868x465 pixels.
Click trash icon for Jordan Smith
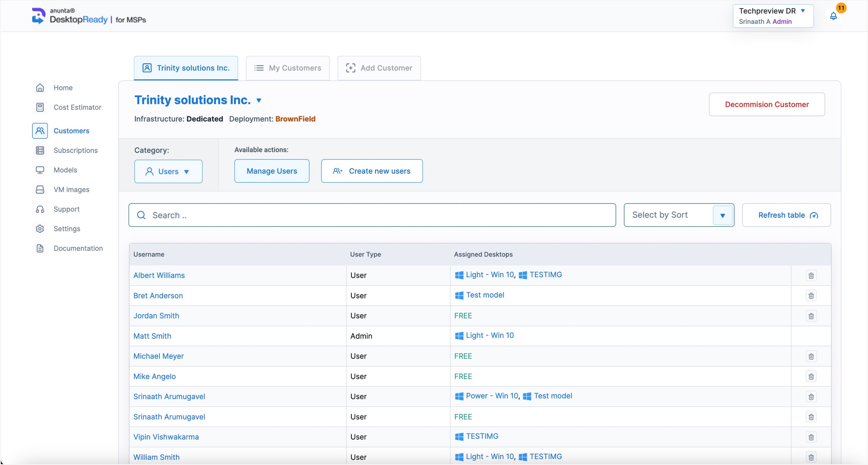click(811, 316)
